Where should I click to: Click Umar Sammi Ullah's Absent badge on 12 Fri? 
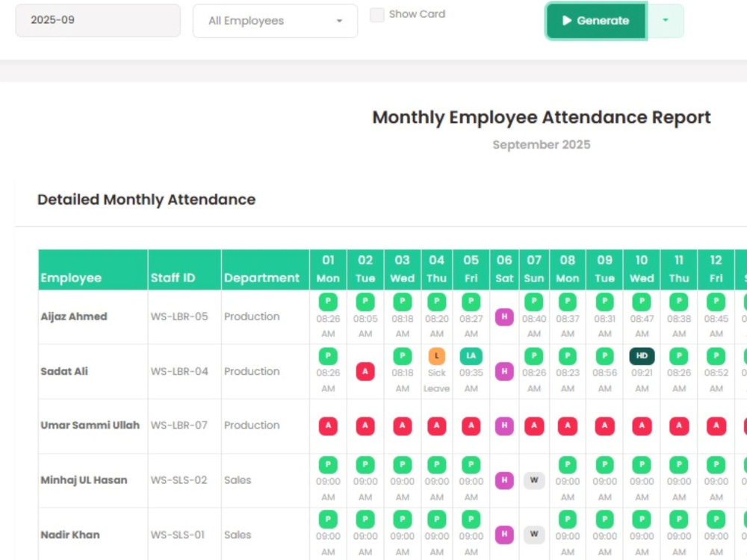pos(716,426)
